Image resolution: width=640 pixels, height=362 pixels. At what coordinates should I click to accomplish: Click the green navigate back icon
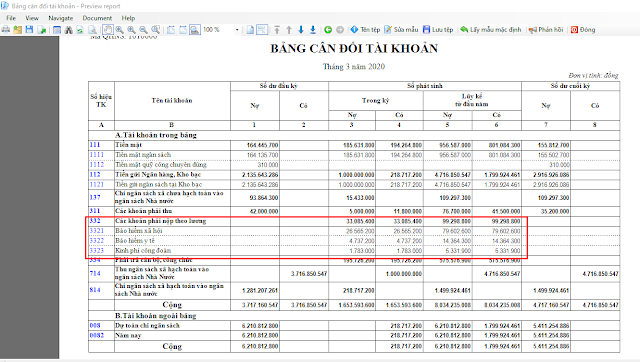pos(328,30)
